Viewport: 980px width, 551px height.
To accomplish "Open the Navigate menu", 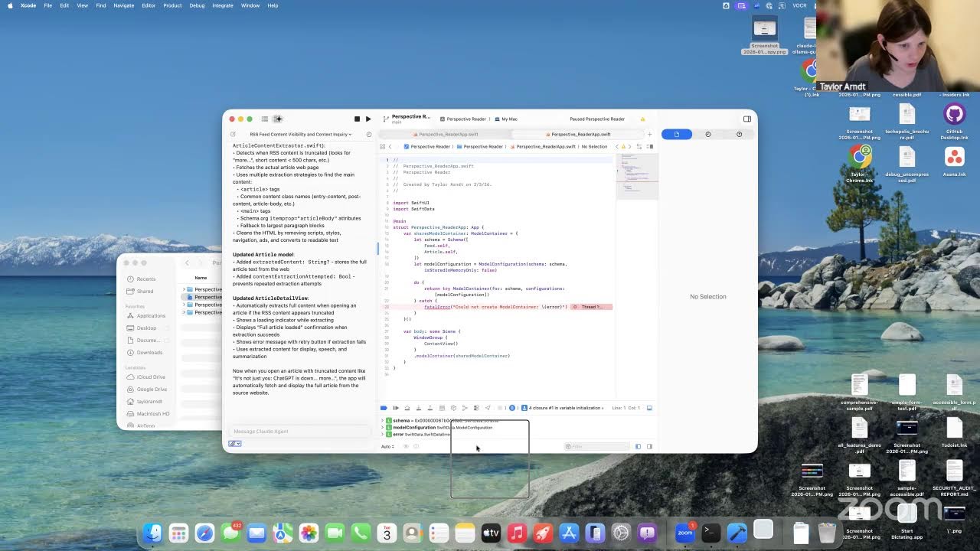I will [x=123, y=5].
